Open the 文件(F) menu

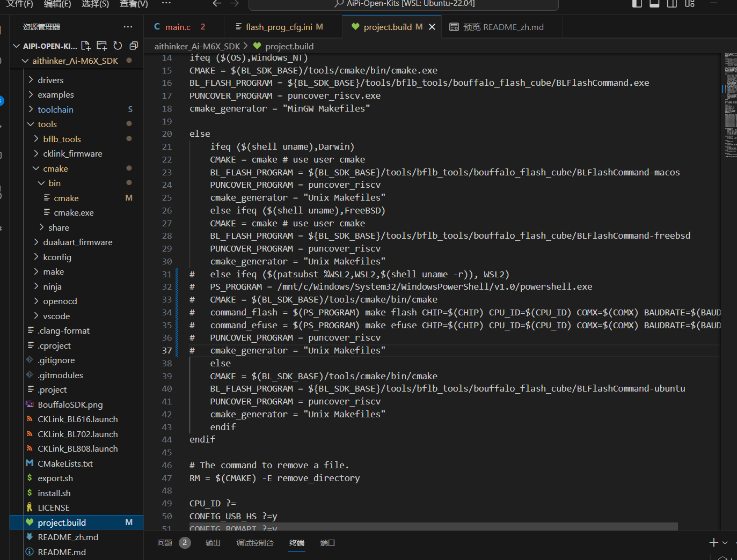[x=19, y=3]
